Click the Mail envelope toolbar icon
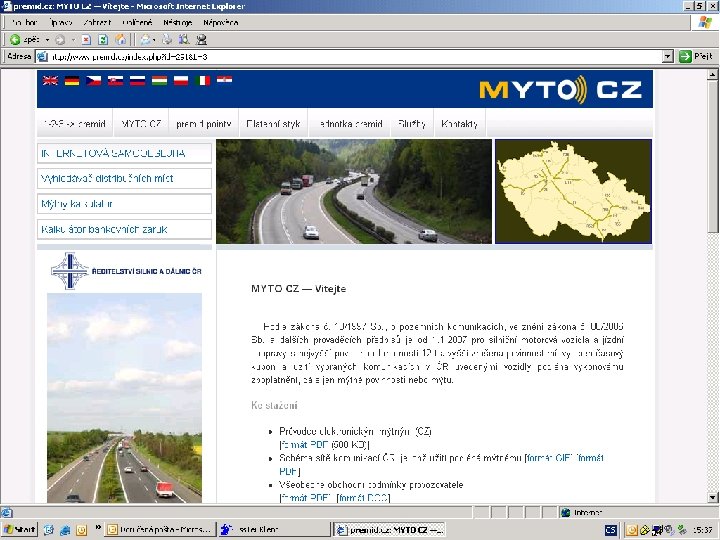 tap(146, 40)
